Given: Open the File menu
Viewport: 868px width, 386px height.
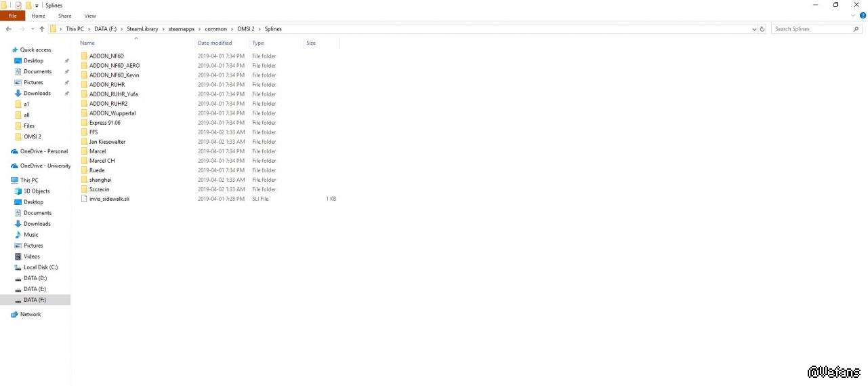Looking at the screenshot, I should [12, 16].
